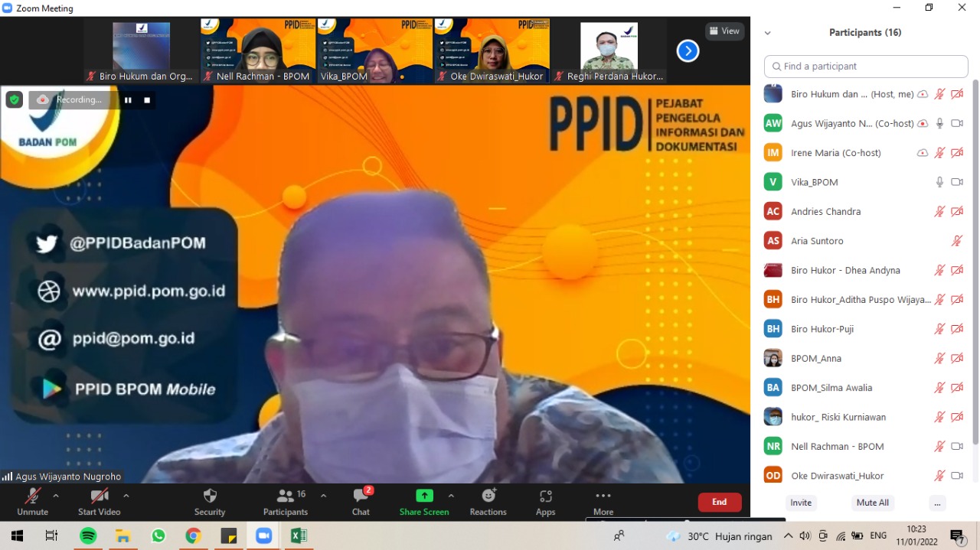The width and height of the screenshot is (980, 550).
Task: Click the muted mic icon for Biro Hukor-Puji
Action: point(939,329)
